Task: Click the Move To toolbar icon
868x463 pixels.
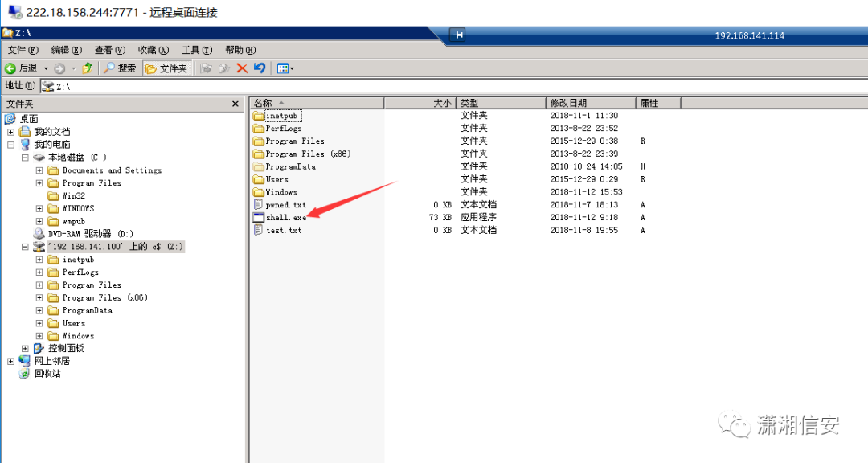Action: (206, 68)
